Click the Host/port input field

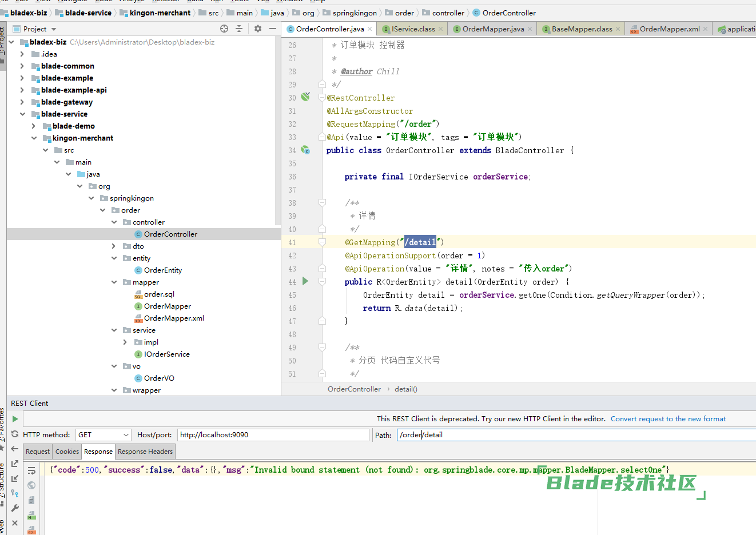[x=273, y=435]
